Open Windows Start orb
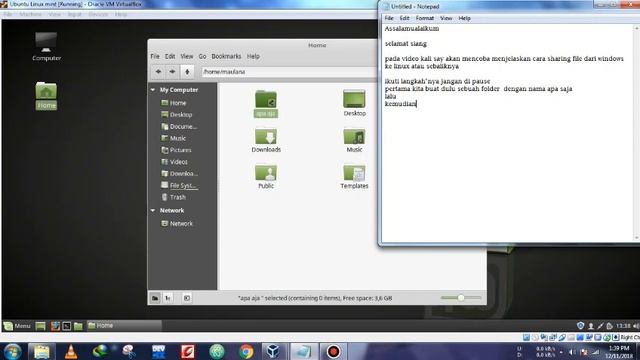640x360 pixels. [x=13, y=351]
